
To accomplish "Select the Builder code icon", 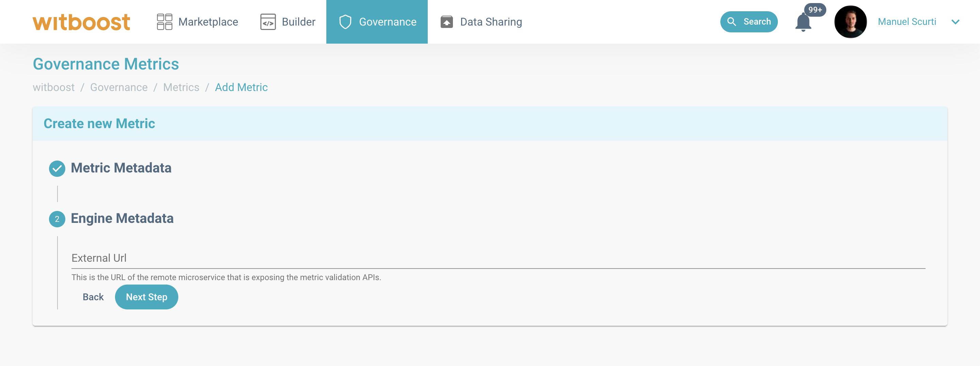I will (267, 22).
